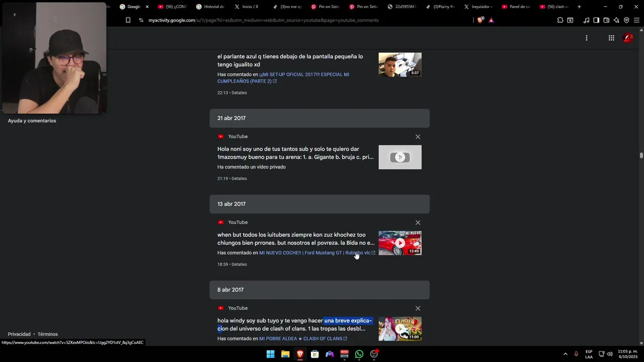
Task: Open the browser extensions puzzle icon
Action: 560,20
